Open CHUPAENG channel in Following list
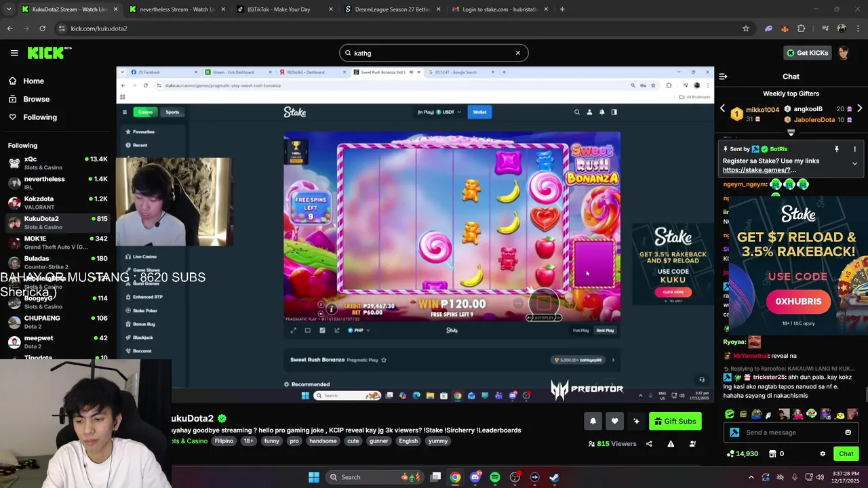Viewport: 868px width, 488px height. tap(58, 321)
